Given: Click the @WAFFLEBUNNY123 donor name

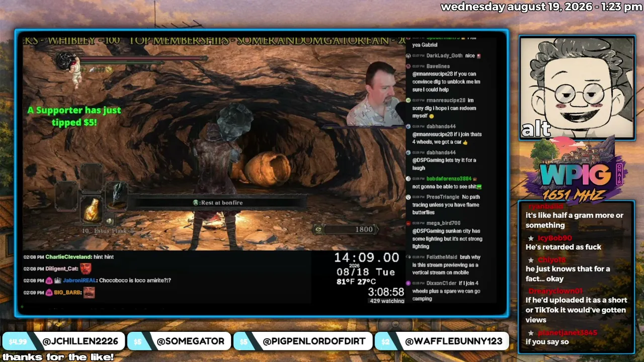Looking at the screenshot, I should (453, 341).
